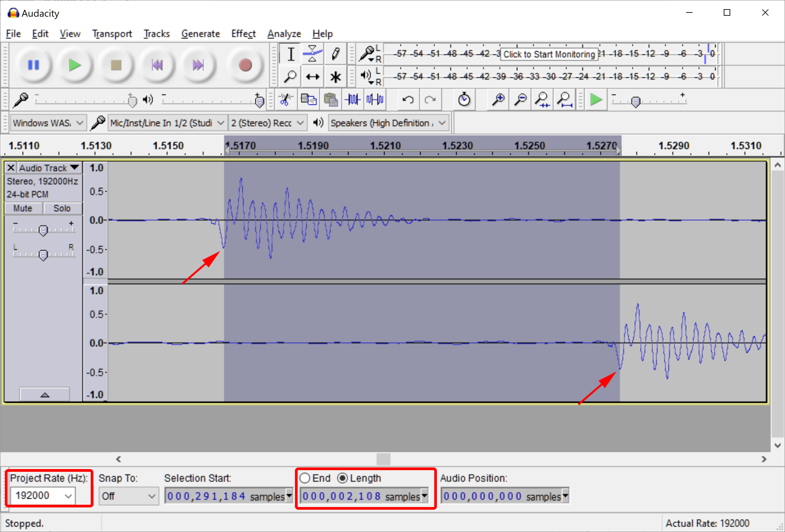Click the Zoom Out icon
Image resolution: width=785 pixels, height=532 pixels.
coord(520,100)
